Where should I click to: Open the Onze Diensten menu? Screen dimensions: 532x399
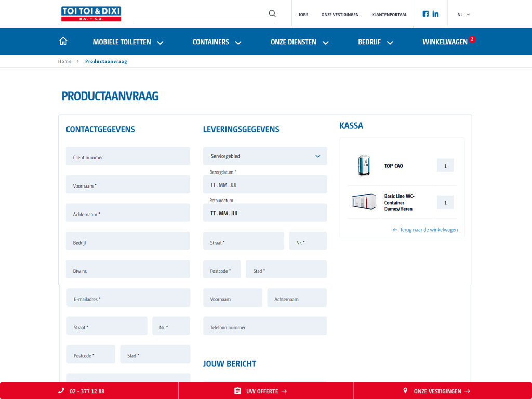tap(300, 42)
